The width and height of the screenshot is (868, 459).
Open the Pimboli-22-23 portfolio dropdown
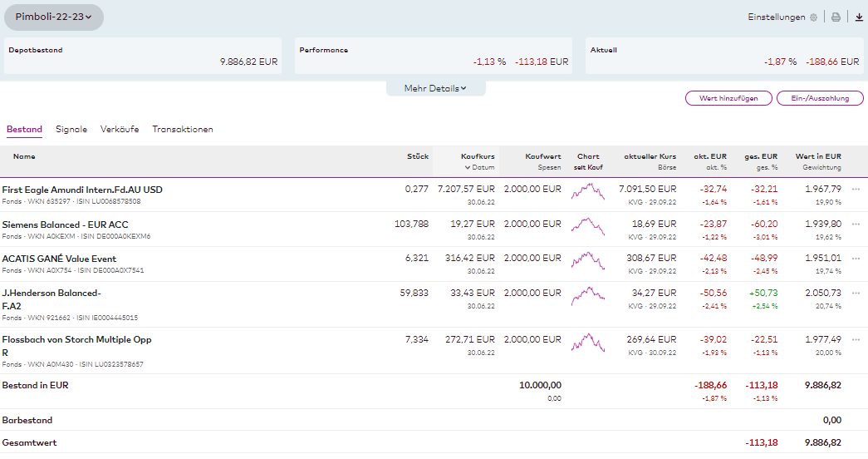click(x=54, y=17)
